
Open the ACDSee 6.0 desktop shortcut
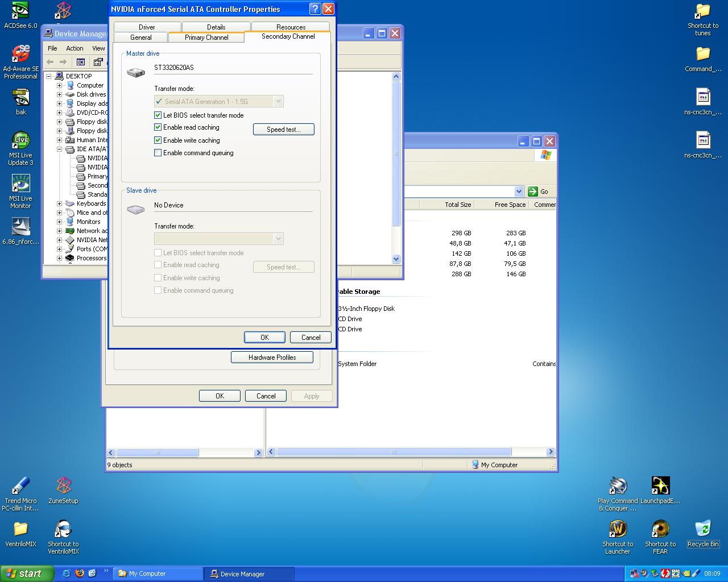point(20,15)
